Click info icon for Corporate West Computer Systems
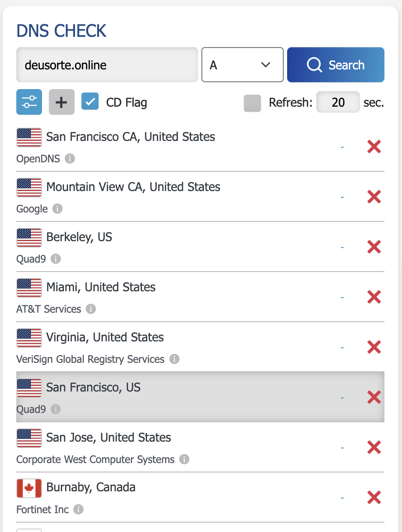The image size is (402, 532). [184, 460]
